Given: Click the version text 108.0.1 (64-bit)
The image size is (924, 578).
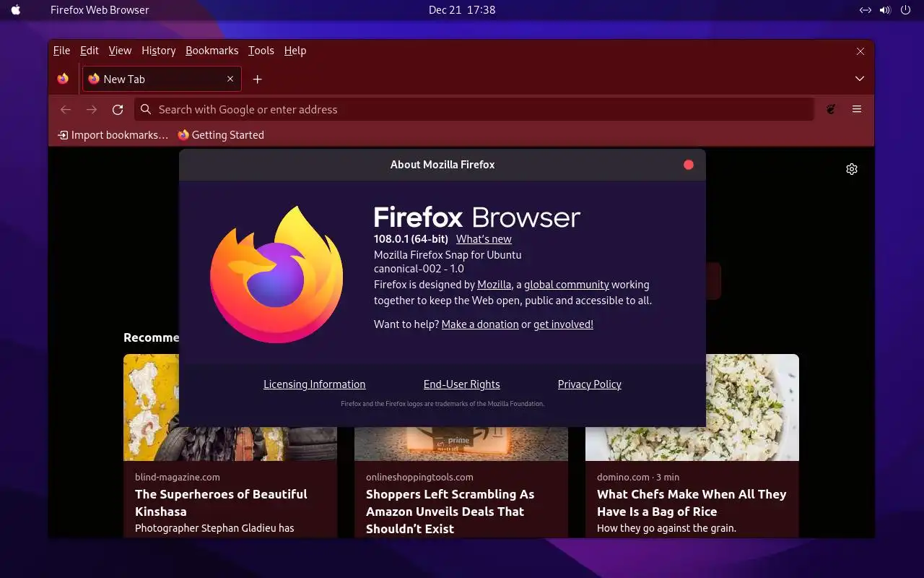Looking at the screenshot, I should pos(411,239).
